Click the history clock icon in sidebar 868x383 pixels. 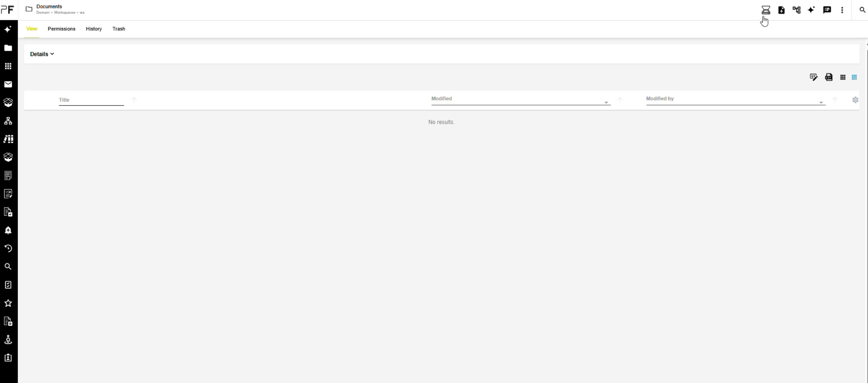click(x=8, y=248)
